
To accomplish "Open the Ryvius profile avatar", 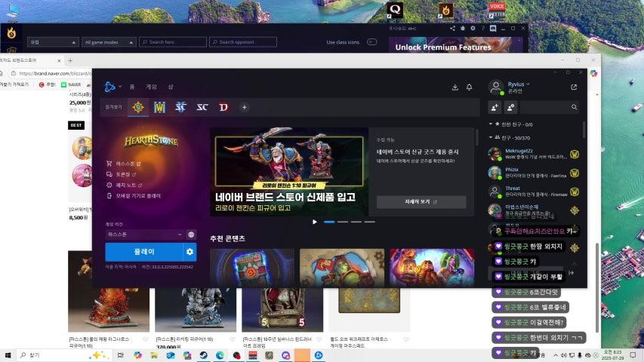I will (496, 87).
